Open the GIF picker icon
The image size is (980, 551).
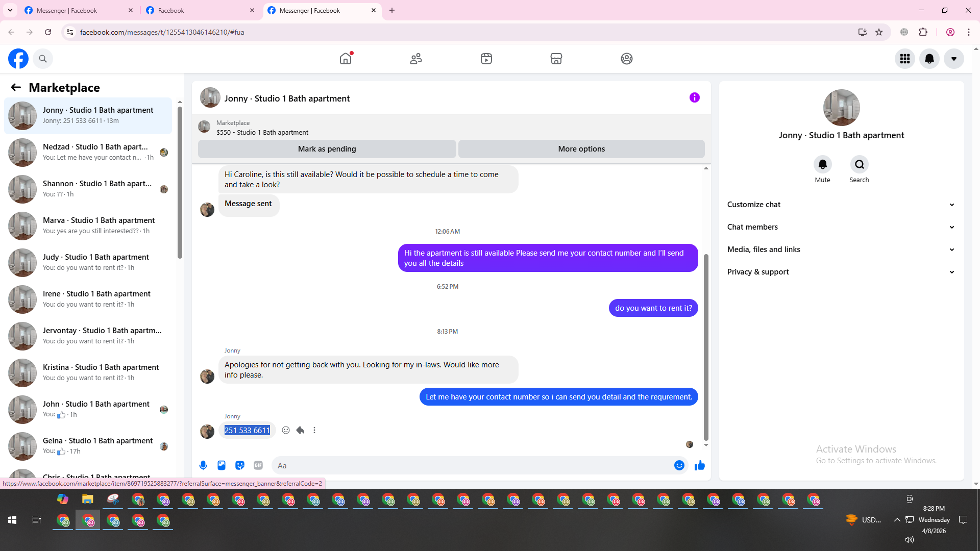pyautogui.click(x=258, y=465)
